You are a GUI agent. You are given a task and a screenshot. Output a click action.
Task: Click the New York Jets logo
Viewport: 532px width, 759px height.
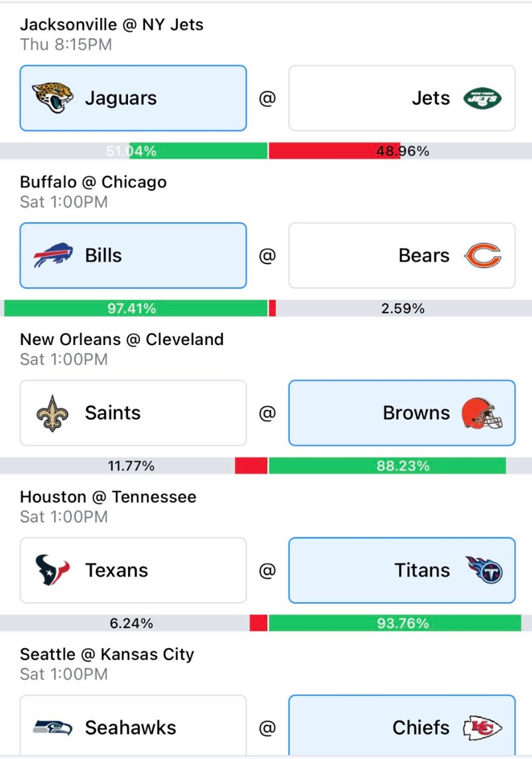point(482,98)
